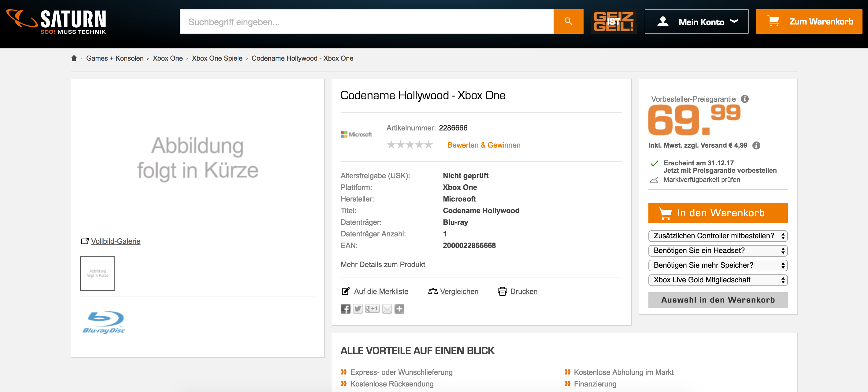Click the orange search magnifier button
868x392 pixels.
pos(568,21)
